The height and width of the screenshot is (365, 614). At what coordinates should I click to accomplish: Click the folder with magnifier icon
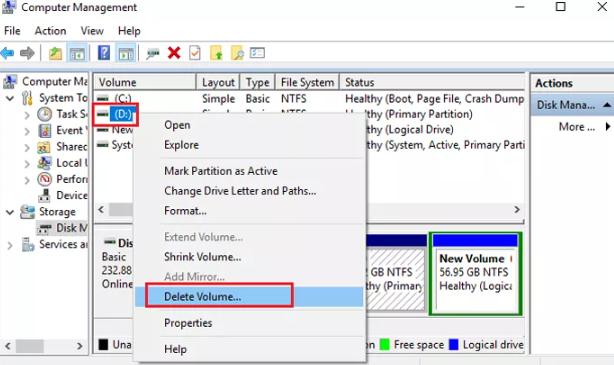point(237,53)
